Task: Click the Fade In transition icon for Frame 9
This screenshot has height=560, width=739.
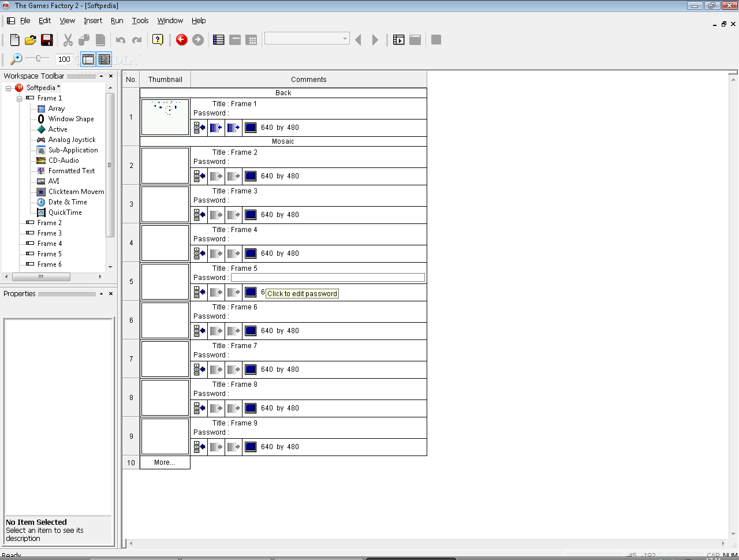Action: tap(216, 447)
